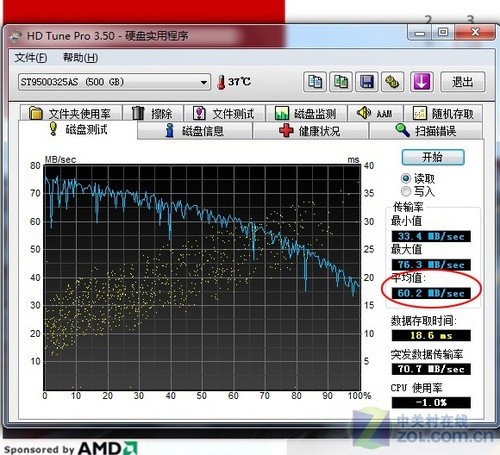Click the 退出 exit button

point(463,82)
